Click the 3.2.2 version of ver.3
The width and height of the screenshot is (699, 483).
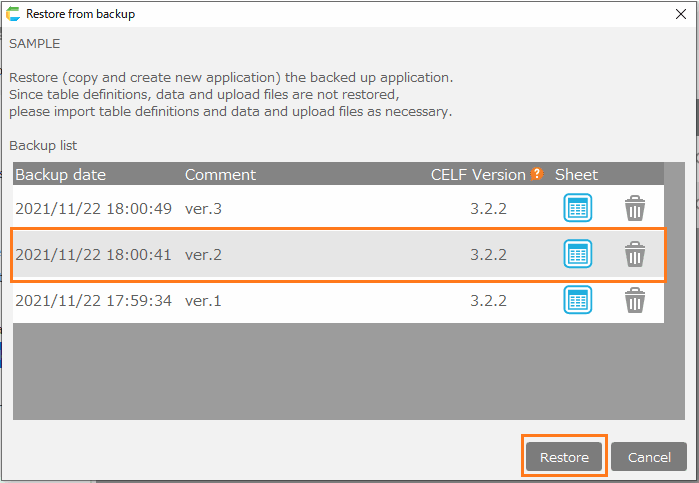pos(488,208)
